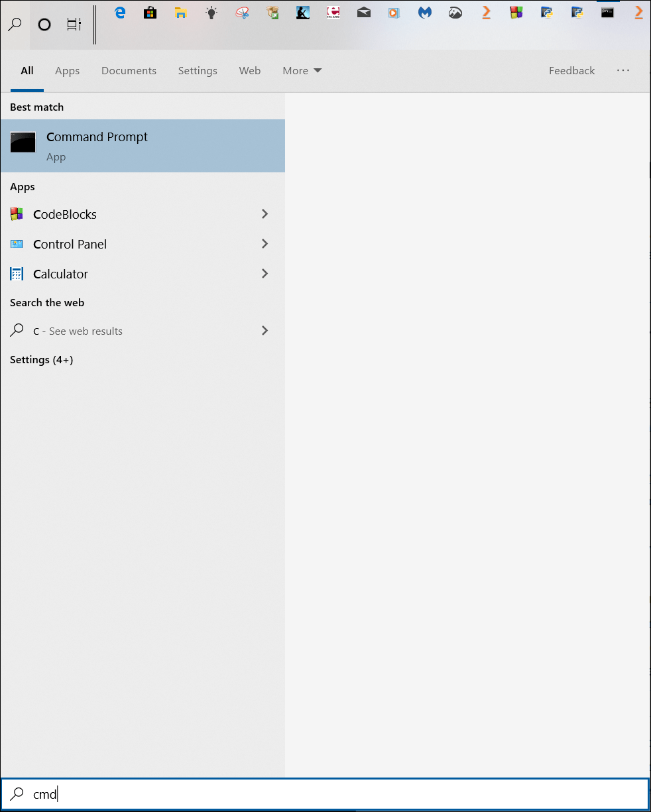
Task: Open the ellipsis options menu near Feedback
Action: (x=622, y=70)
